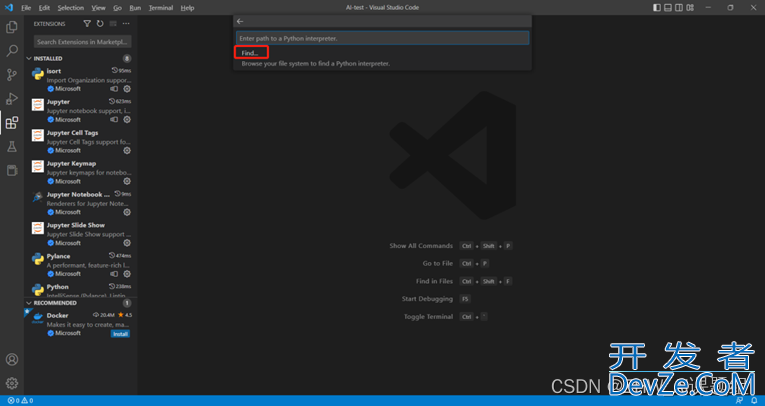Collapse the RECOMMENDED extensions section
This screenshot has width=765, height=406.
tap(29, 303)
